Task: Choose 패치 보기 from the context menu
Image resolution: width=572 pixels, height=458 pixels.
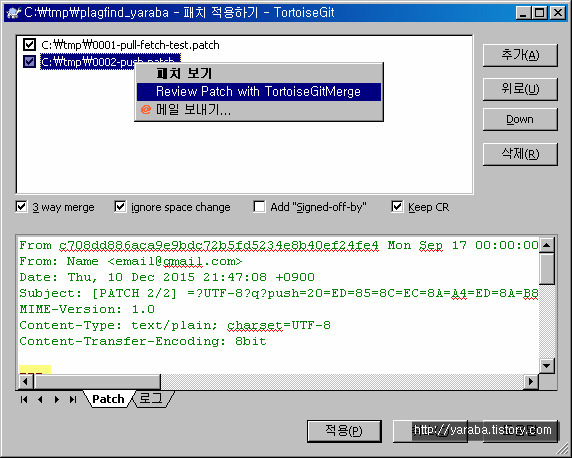Action: click(x=259, y=73)
